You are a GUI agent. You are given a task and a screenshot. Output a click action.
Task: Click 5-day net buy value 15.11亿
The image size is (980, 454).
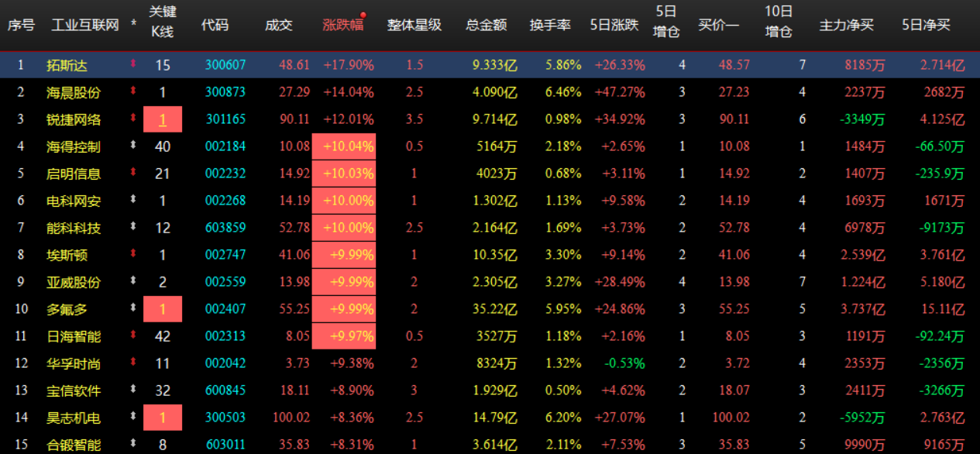point(944,309)
